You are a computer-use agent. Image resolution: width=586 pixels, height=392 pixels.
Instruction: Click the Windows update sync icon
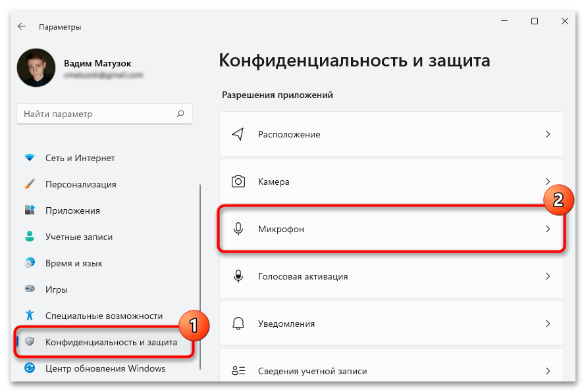point(30,368)
